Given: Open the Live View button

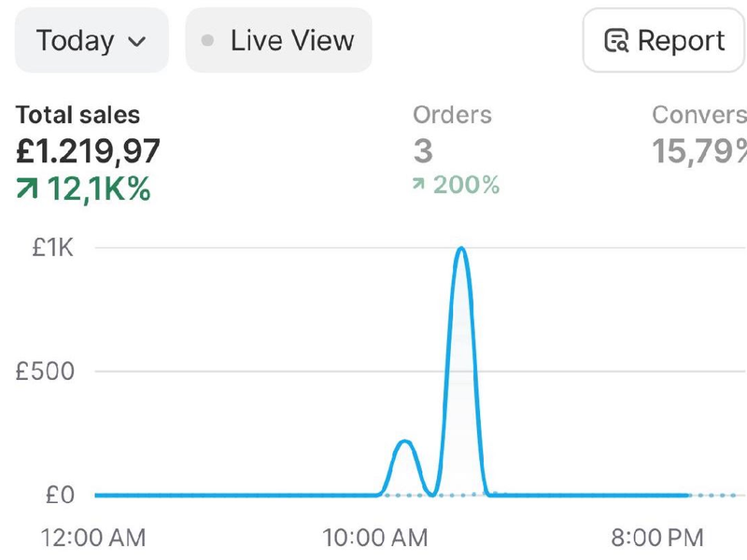Looking at the screenshot, I should [x=278, y=41].
